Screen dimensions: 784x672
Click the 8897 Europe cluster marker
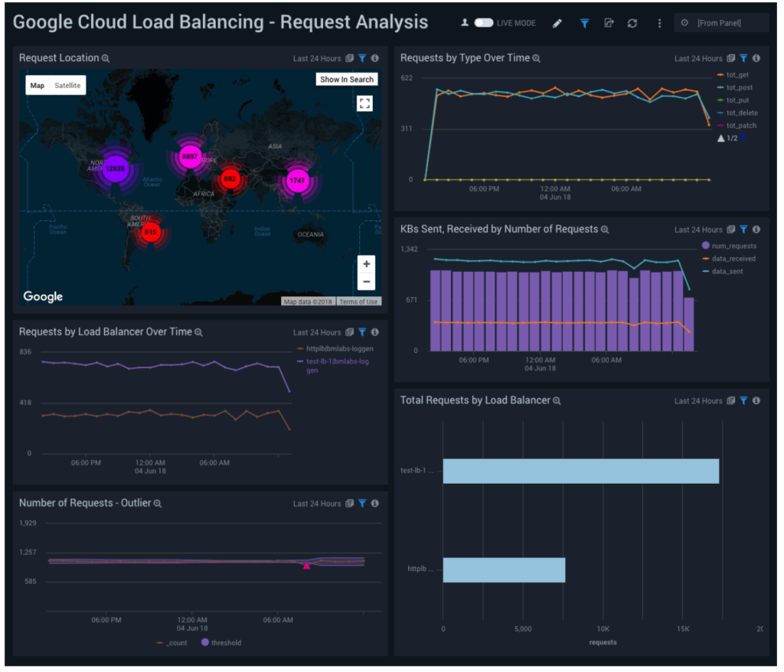(x=190, y=157)
